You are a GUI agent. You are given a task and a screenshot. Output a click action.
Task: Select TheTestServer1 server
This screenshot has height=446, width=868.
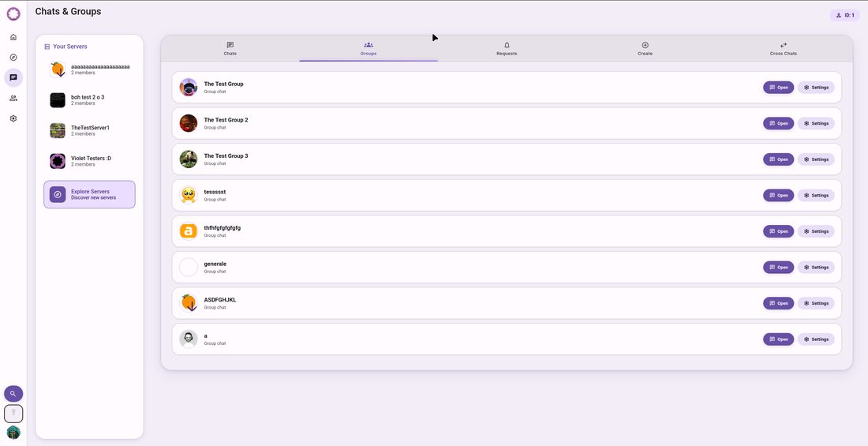tap(89, 130)
